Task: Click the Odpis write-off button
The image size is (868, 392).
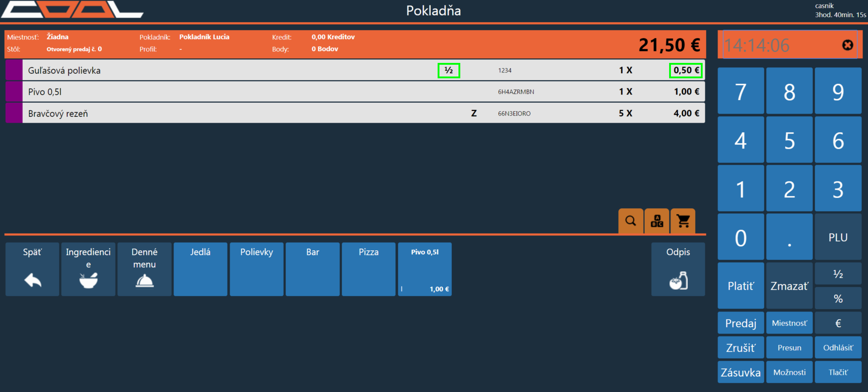Action: click(678, 269)
